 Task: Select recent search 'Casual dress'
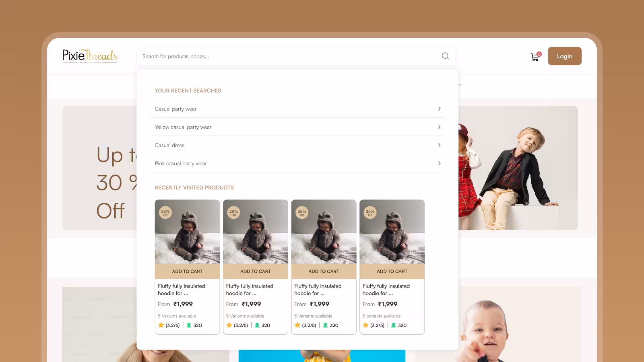pos(297,145)
